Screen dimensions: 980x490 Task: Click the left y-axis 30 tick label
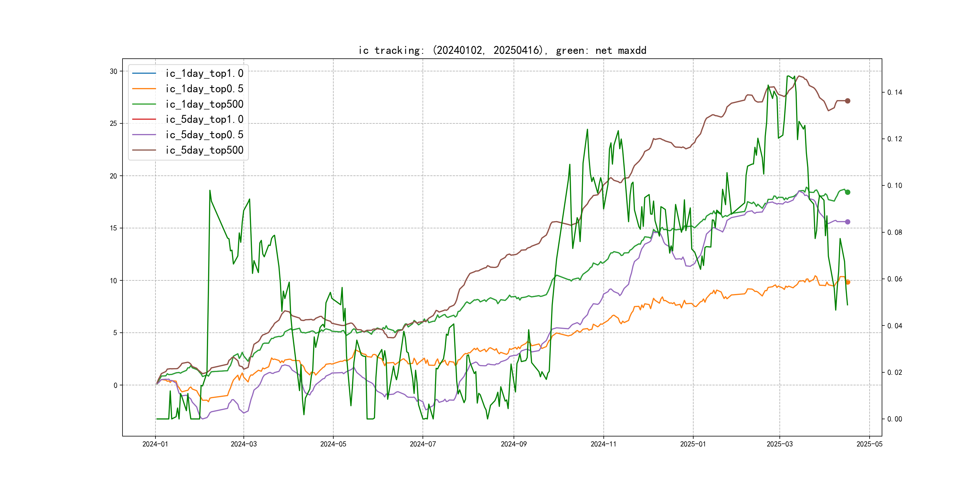[113, 71]
